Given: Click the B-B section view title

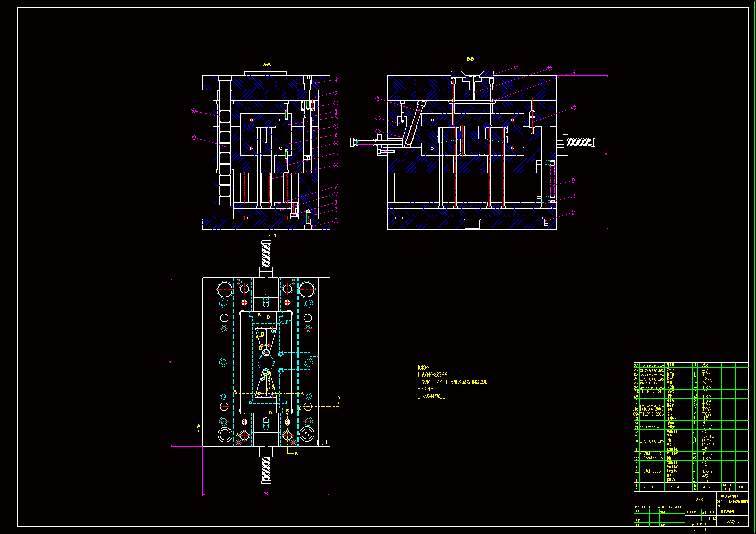Looking at the screenshot, I should click(470, 59).
